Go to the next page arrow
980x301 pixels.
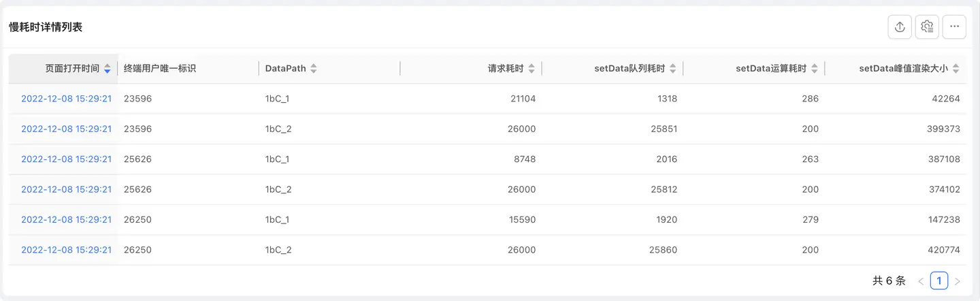click(958, 281)
